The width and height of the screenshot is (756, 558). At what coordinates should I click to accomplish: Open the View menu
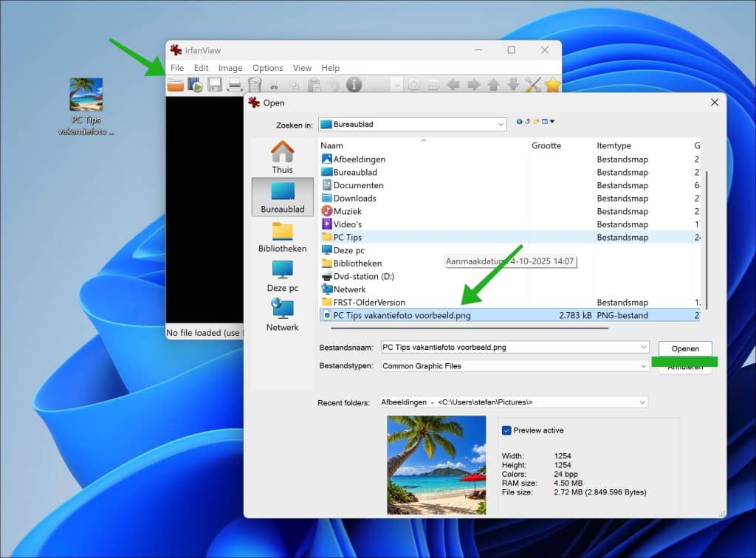point(302,68)
